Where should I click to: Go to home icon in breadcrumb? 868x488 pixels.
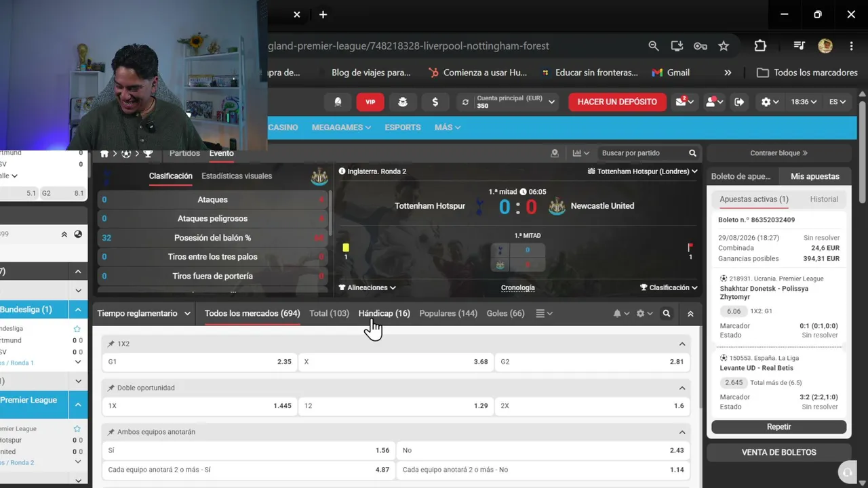pos(104,154)
